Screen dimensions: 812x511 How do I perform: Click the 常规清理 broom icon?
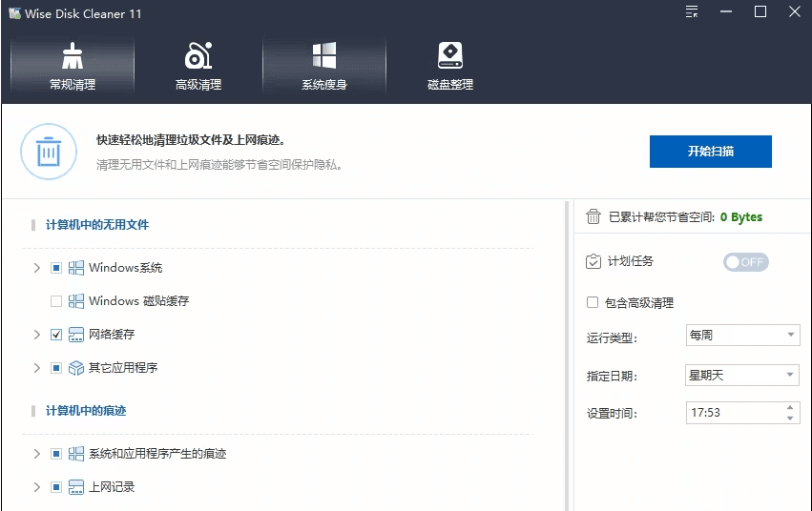[x=73, y=55]
